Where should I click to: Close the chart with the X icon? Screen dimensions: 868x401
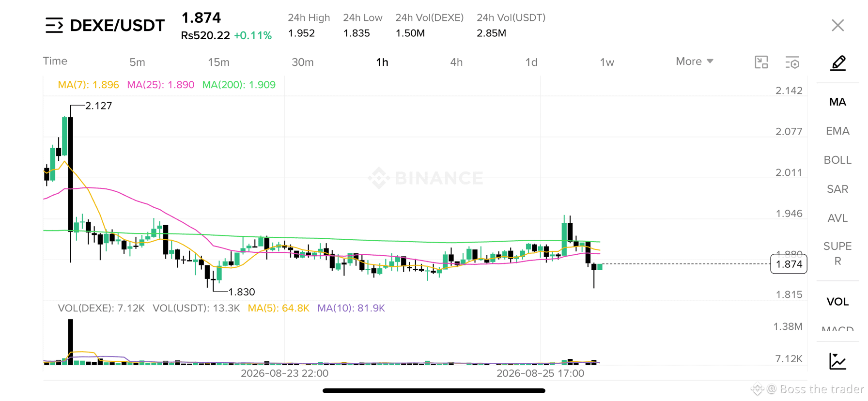[x=838, y=25]
